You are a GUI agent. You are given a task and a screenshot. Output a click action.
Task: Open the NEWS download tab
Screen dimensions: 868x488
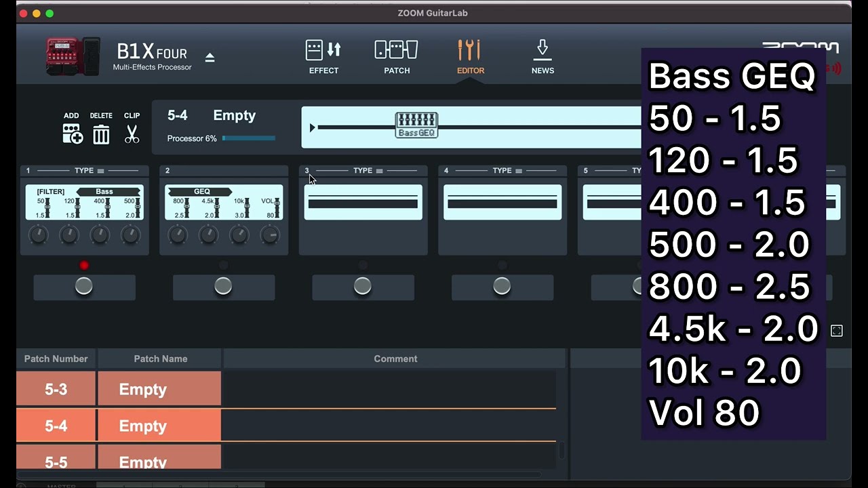[542, 57]
